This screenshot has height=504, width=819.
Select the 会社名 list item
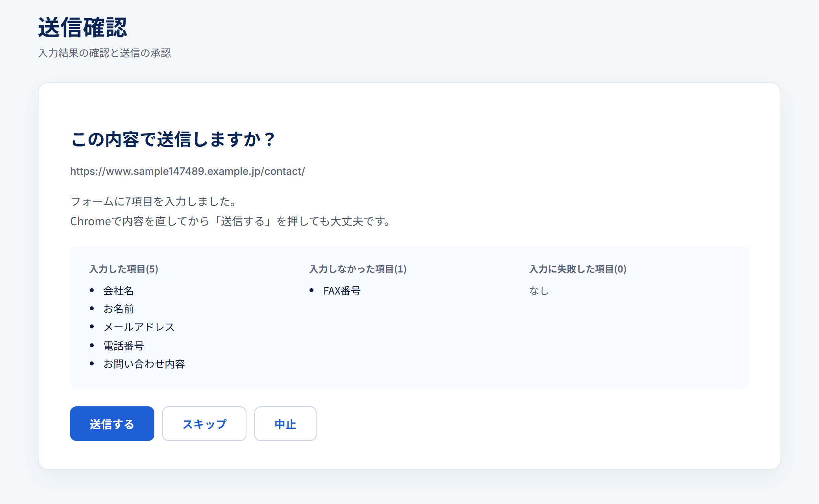pos(119,291)
